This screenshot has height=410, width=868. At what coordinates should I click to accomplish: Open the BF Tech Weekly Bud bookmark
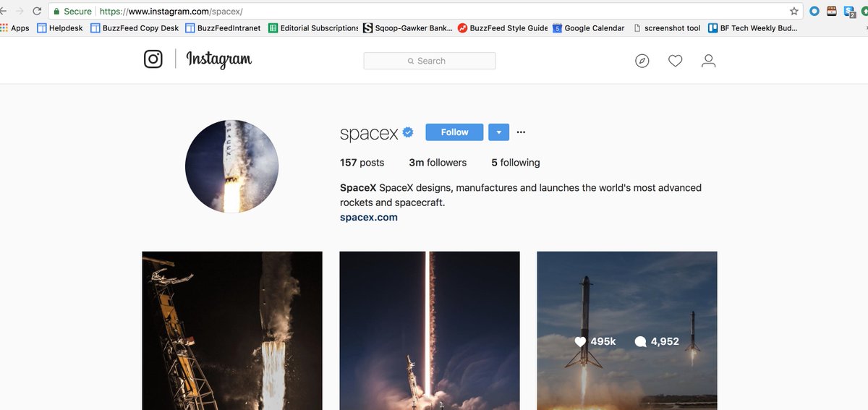pyautogui.click(x=752, y=28)
